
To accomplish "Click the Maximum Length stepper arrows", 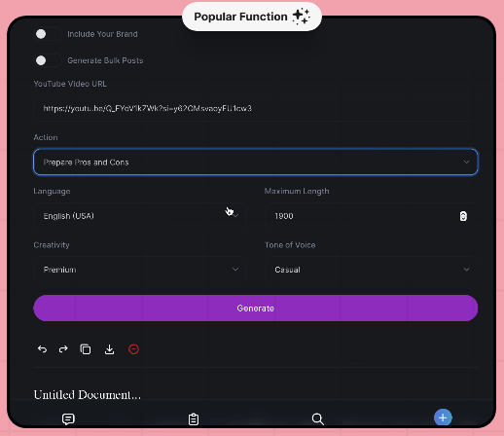I will click(x=463, y=216).
